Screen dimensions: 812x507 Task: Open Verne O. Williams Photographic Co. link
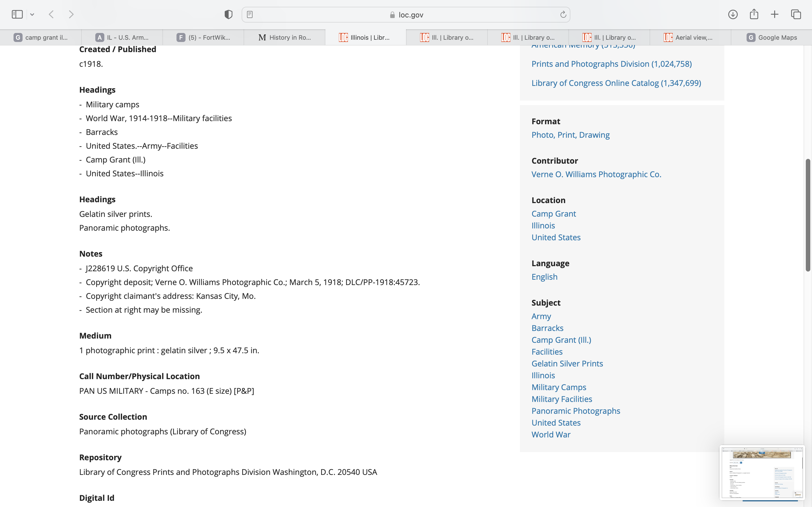click(596, 174)
